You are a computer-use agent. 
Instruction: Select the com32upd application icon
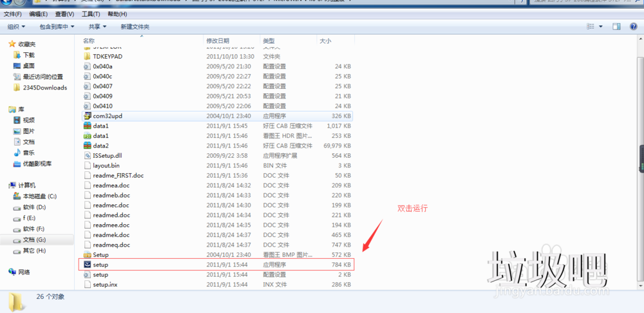[87, 116]
